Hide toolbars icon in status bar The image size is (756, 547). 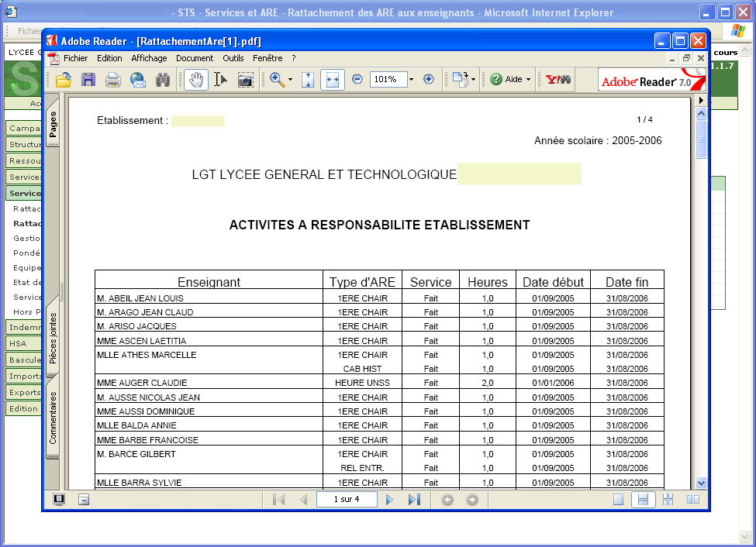84,500
